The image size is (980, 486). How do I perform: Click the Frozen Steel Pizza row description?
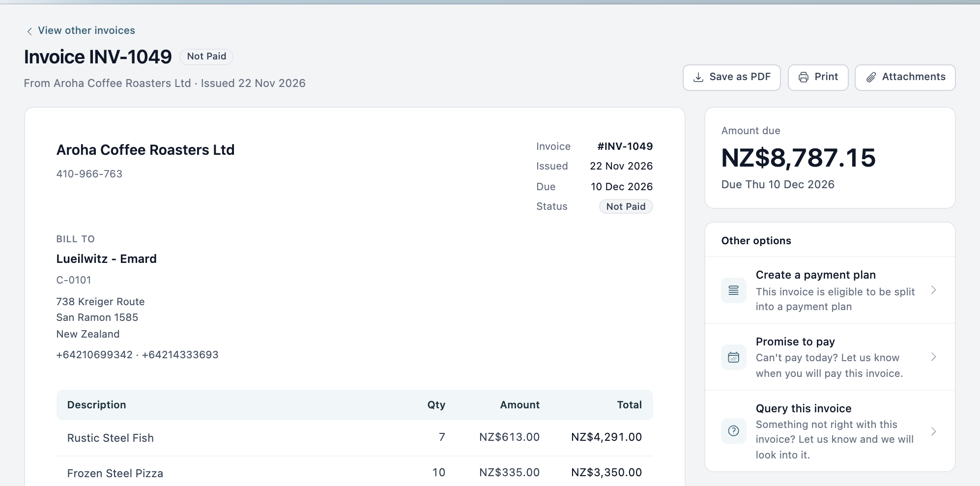[115, 473]
